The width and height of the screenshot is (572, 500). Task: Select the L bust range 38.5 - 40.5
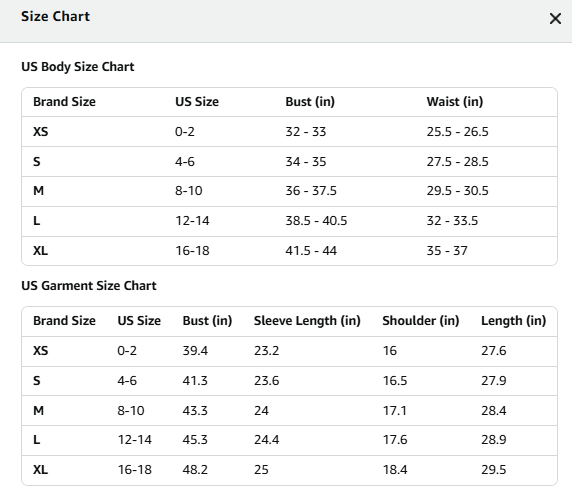click(316, 221)
